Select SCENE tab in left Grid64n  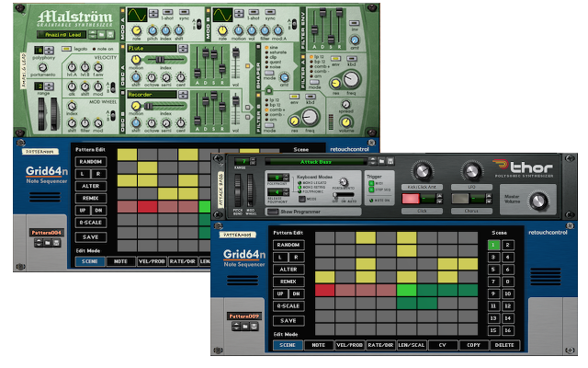90,261
